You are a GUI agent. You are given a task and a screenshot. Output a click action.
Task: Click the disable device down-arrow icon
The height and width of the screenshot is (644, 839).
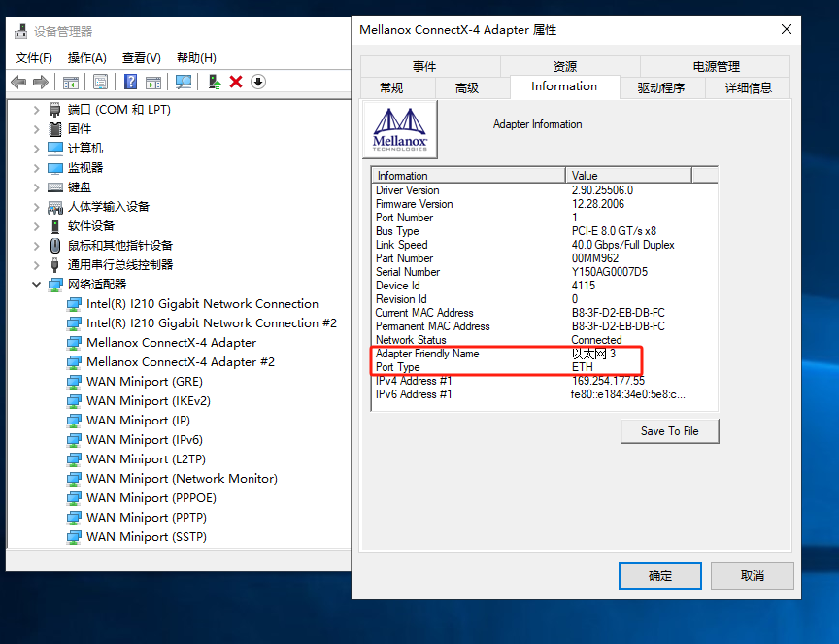pyautogui.click(x=256, y=81)
